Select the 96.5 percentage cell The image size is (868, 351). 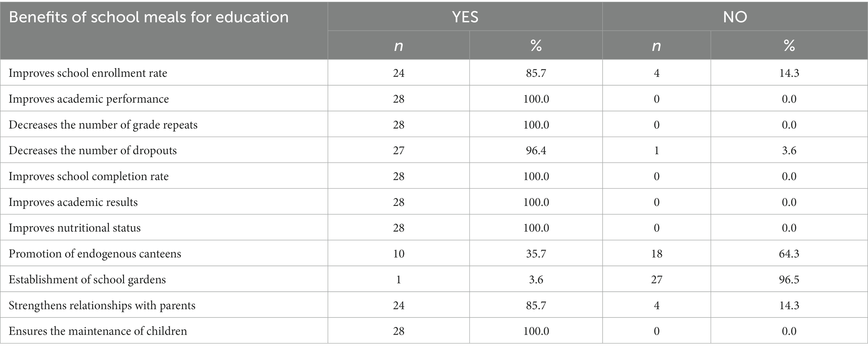789,280
